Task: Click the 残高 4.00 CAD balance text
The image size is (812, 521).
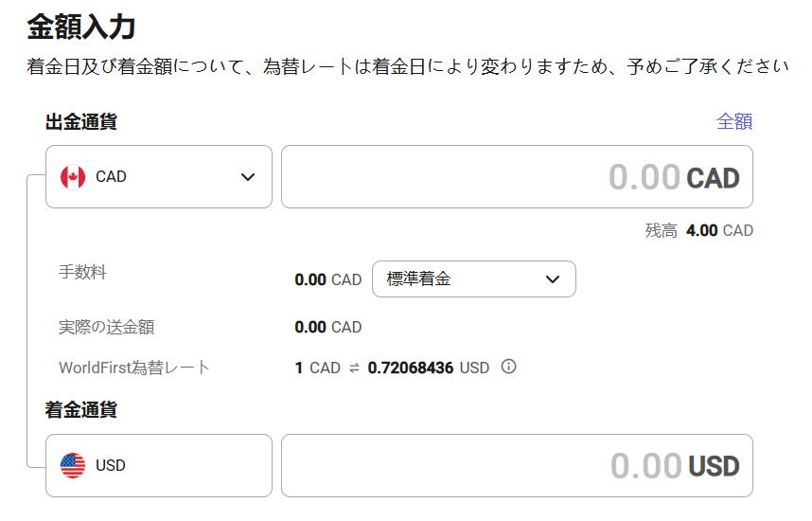Action: click(699, 230)
